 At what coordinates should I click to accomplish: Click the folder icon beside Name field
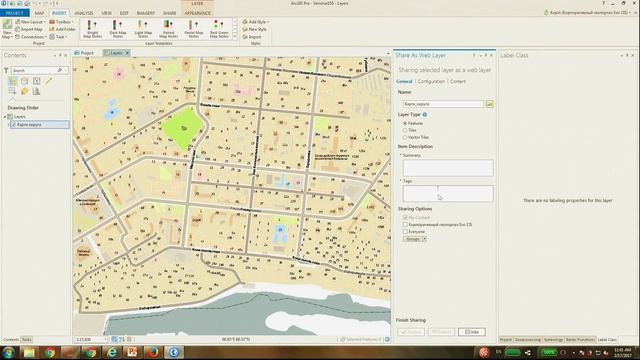click(489, 104)
